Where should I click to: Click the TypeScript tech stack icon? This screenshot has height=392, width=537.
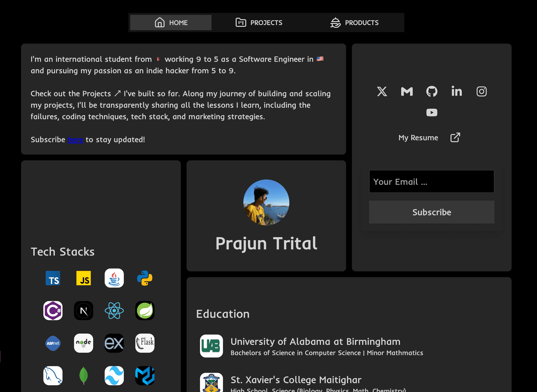point(53,278)
